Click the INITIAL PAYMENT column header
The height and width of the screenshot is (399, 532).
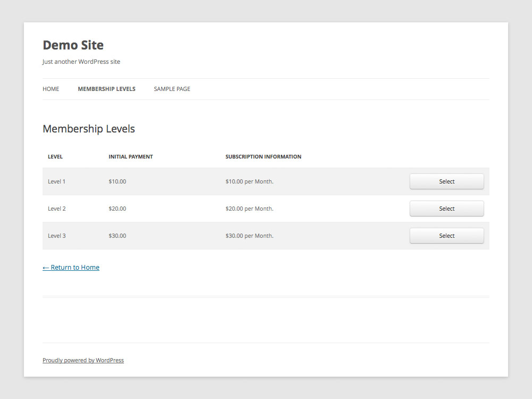coord(131,157)
